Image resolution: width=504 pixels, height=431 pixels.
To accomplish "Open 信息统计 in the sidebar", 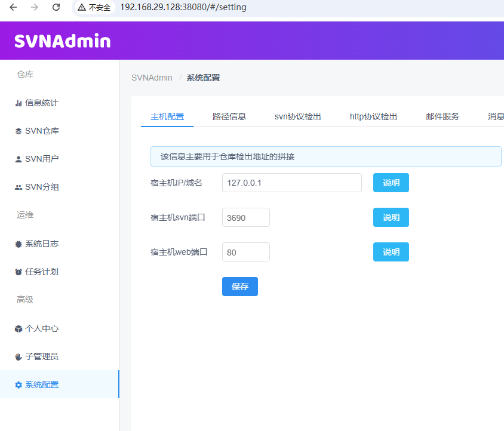I will pos(60,103).
